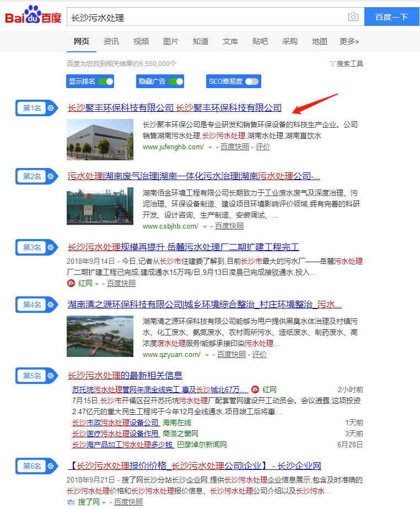The height and width of the screenshot is (509, 420).
Task: Expand dropdown arrow next to 红网 in result 3
Action: click(x=96, y=284)
